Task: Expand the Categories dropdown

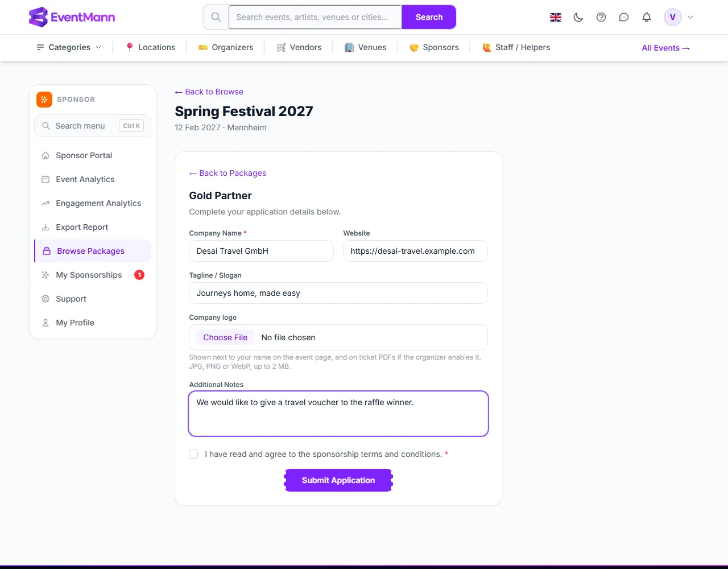Action: tap(69, 47)
